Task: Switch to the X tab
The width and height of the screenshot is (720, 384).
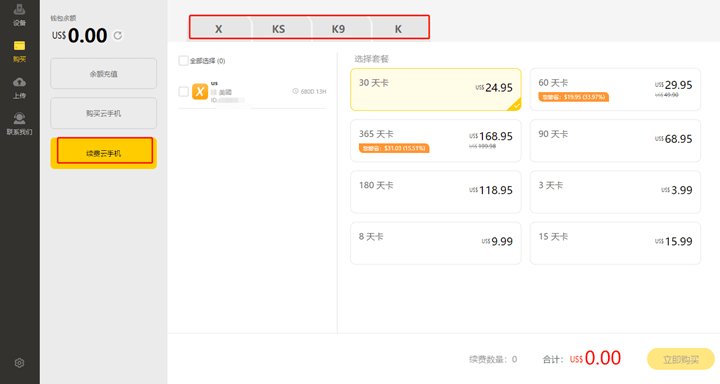Action: coord(219,29)
